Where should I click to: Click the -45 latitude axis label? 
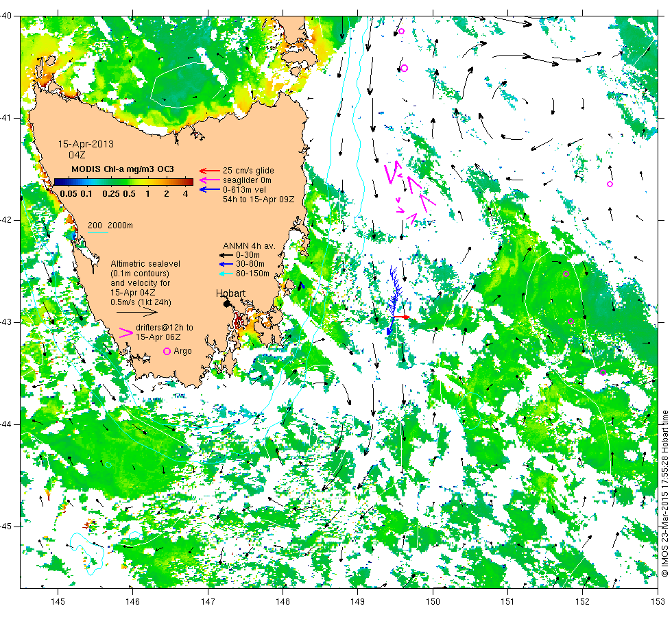[6, 527]
